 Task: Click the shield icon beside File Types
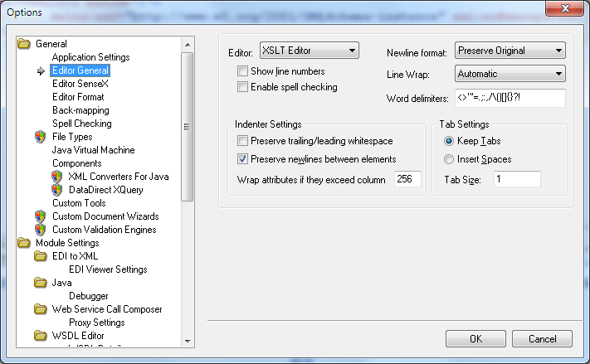[40, 137]
